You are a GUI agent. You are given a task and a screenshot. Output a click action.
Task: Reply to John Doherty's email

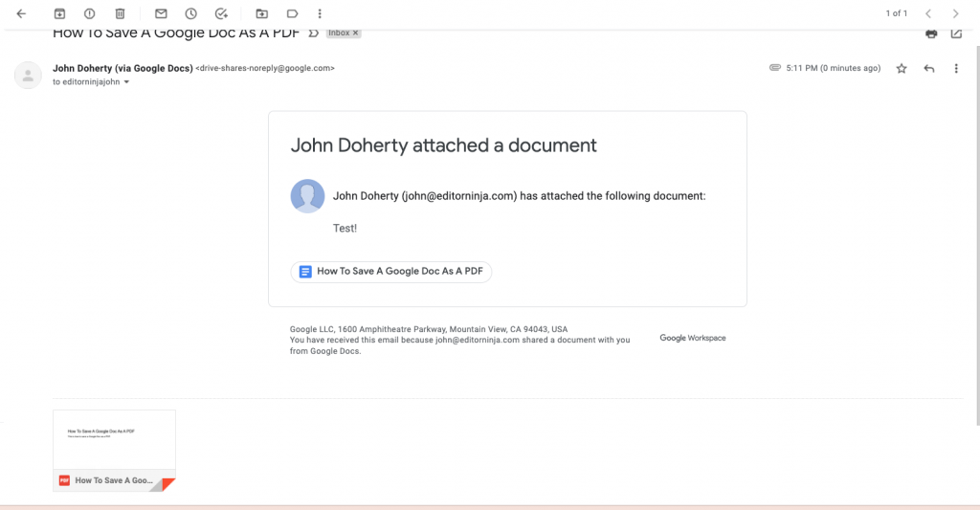point(929,69)
